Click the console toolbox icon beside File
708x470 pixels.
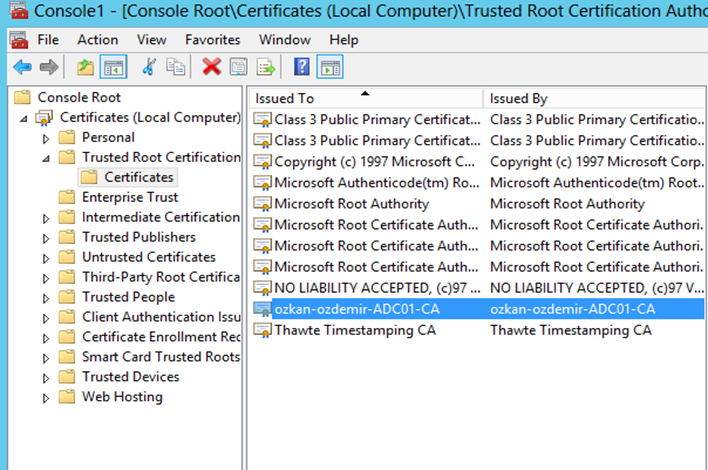pyautogui.click(x=19, y=40)
